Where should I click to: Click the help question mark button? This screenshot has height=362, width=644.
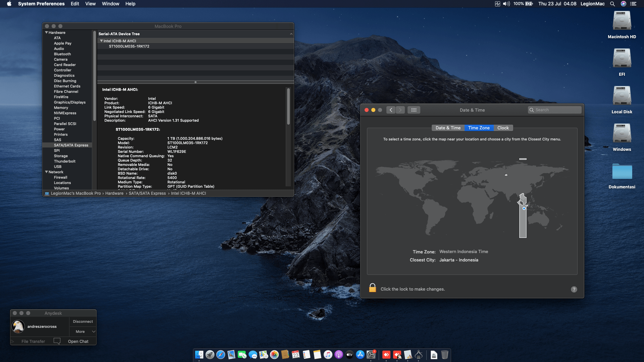574,289
